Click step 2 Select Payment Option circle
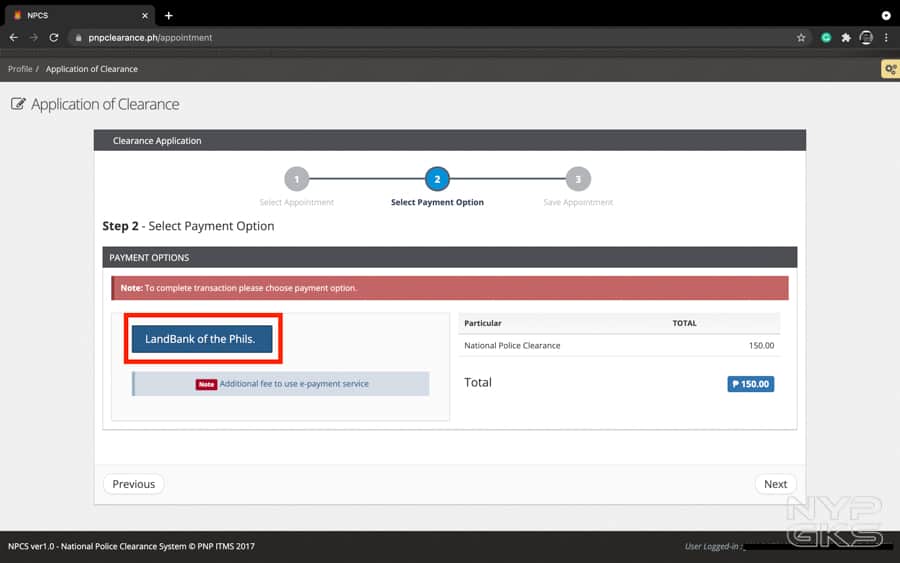This screenshot has height=563, width=900. coord(437,180)
